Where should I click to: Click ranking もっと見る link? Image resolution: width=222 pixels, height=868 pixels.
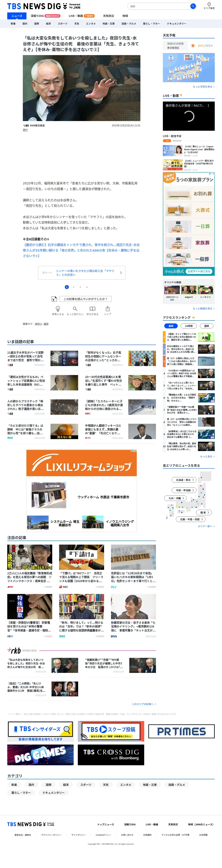click(207, 457)
